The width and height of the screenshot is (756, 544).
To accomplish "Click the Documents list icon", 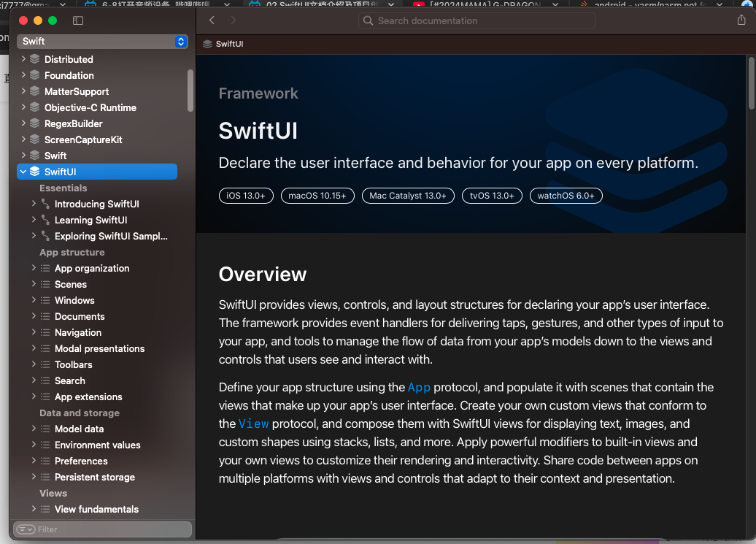I will (45, 316).
